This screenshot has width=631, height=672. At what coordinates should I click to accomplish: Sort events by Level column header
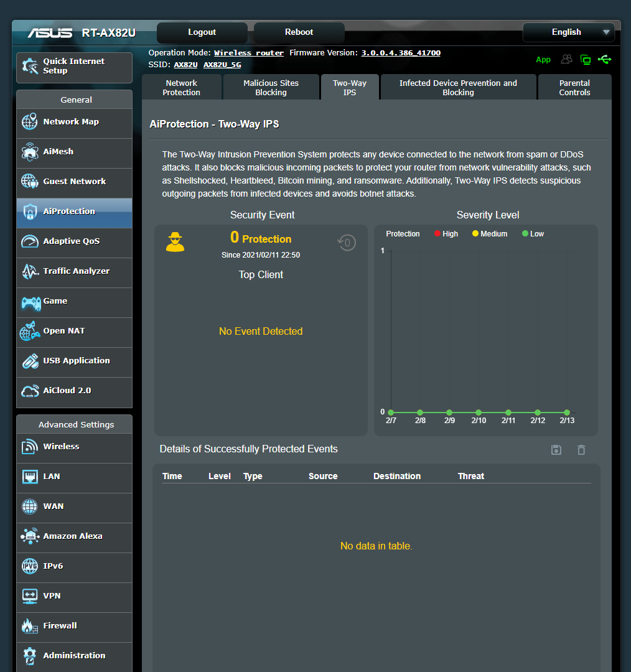pos(220,476)
